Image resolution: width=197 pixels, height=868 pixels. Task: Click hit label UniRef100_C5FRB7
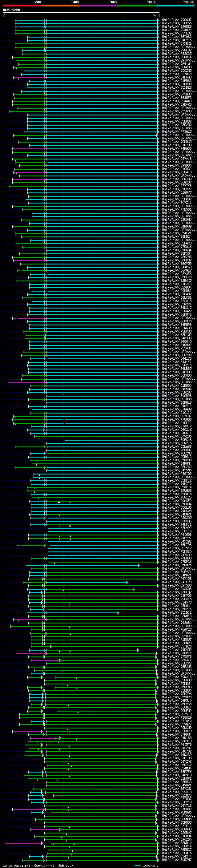click(x=177, y=200)
